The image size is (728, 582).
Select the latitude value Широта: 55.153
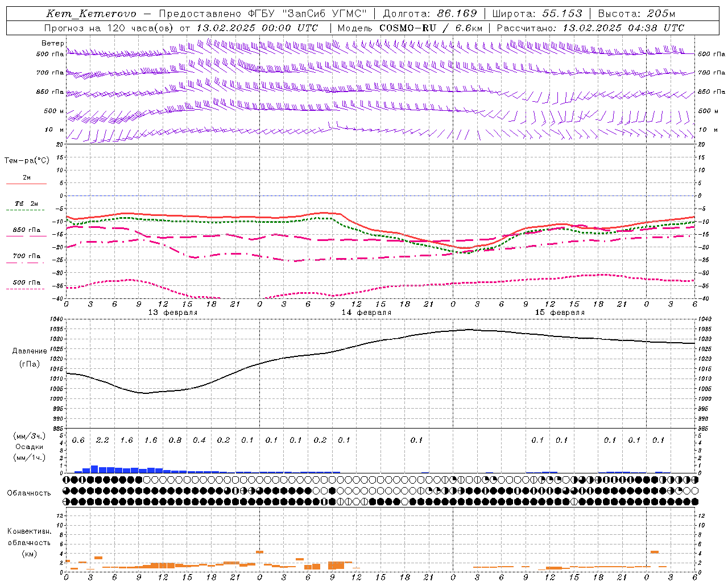click(x=537, y=14)
